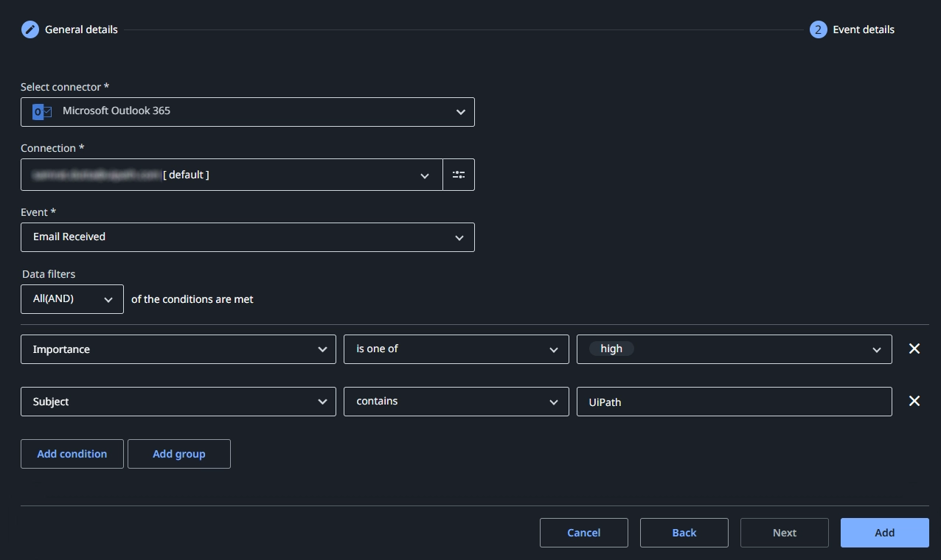Open connection configuration icon beside Connection field

(x=459, y=175)
